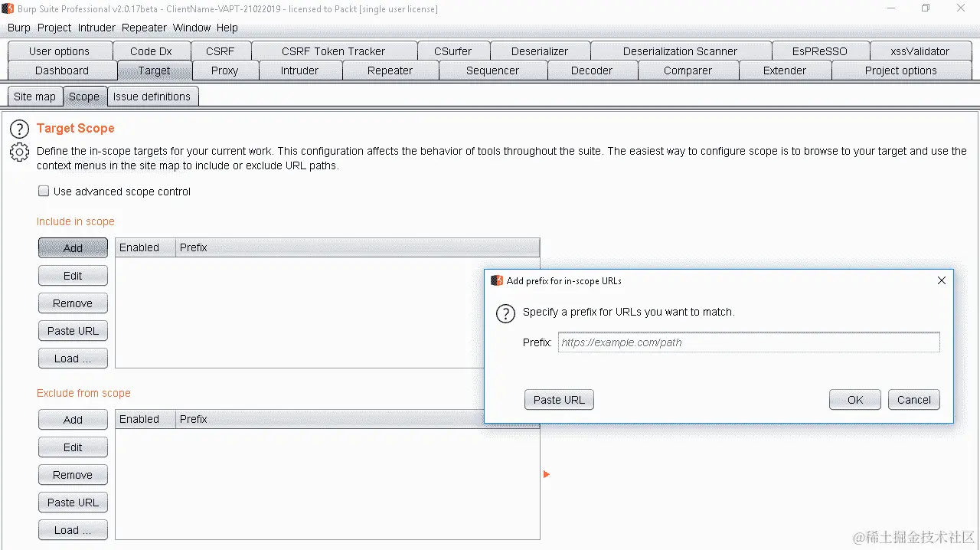This screenshot has width=980, height=550.
Task: Open the Window menu
Action: coord(191,28)
